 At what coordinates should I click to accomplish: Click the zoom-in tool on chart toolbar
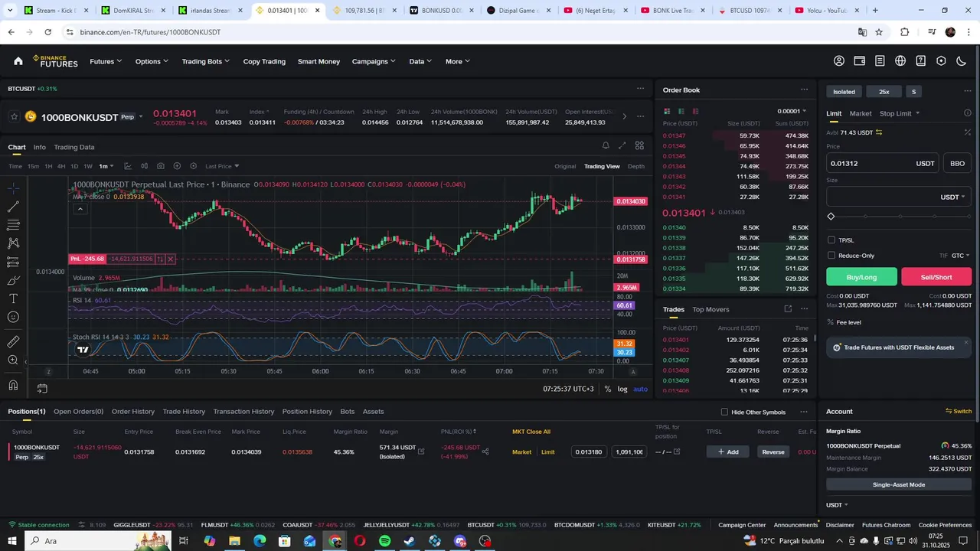point(13,360)
